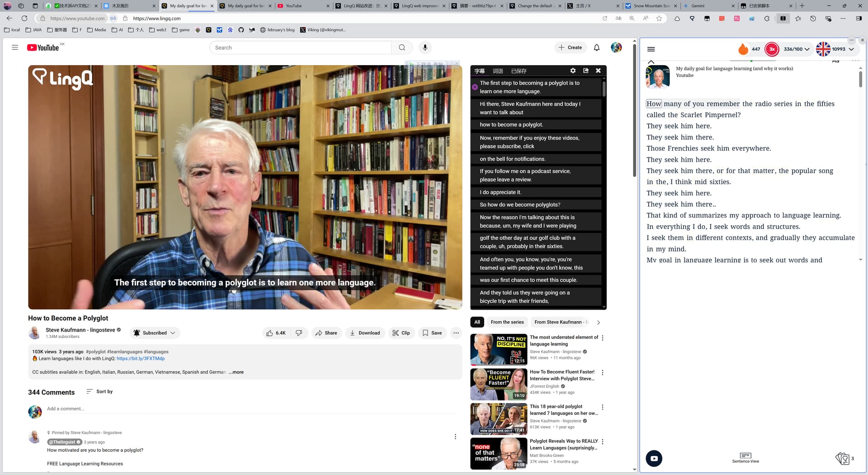Open new browser tab
Screen dimensions: 868x475
[802, 6]
